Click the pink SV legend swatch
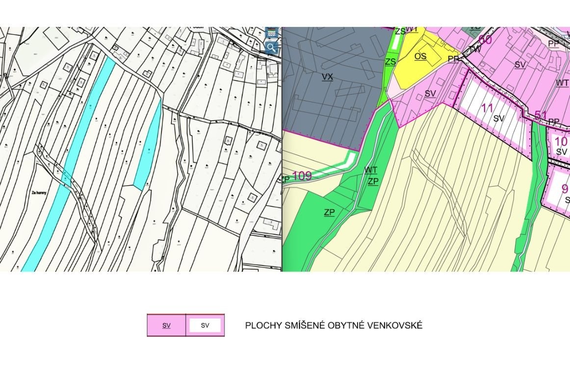 [x=166, y=325]
